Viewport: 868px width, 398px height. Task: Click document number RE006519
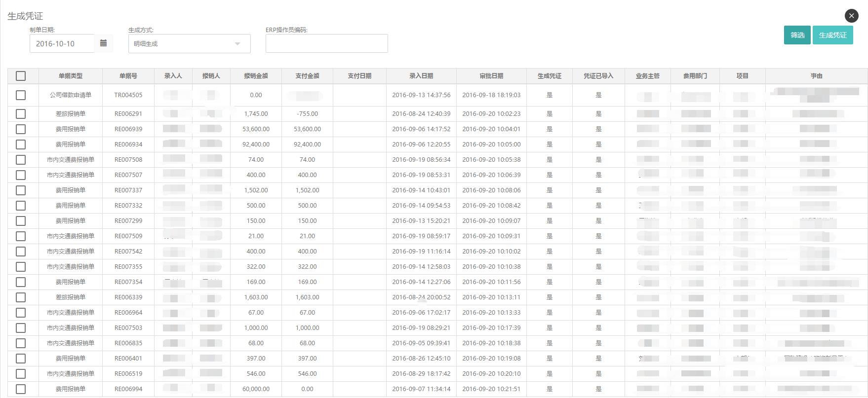[x=128, y=374]
